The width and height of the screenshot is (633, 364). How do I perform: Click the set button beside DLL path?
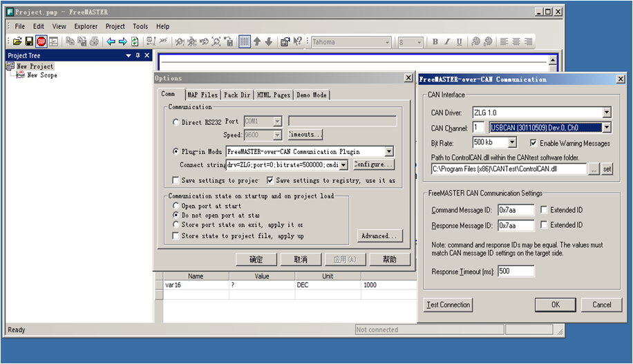click(607, 169)
